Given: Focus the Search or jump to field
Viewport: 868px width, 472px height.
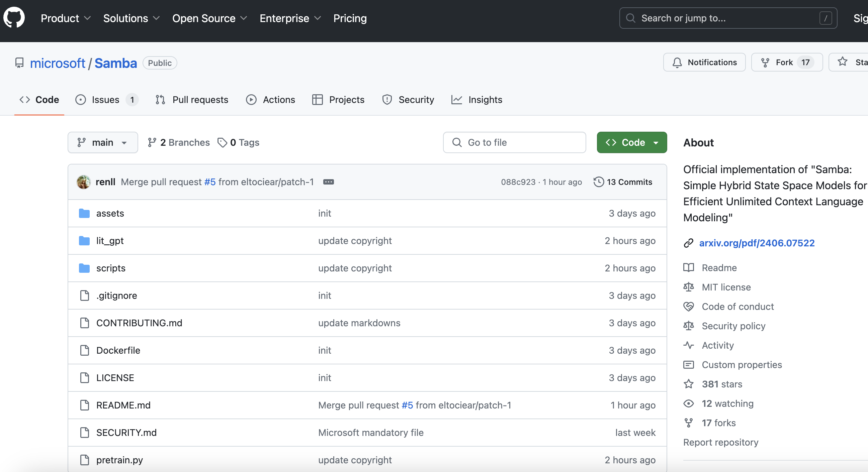Looking at the screenshot, I should [x=728, y=18].
